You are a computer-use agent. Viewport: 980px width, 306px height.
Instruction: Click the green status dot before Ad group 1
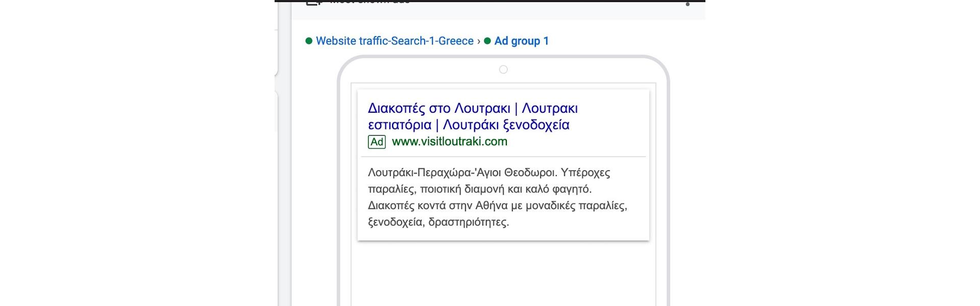coord(487,41)
